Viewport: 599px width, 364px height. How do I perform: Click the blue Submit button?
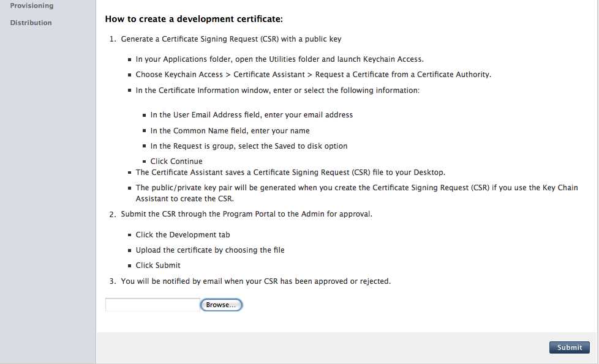point(569,347)
